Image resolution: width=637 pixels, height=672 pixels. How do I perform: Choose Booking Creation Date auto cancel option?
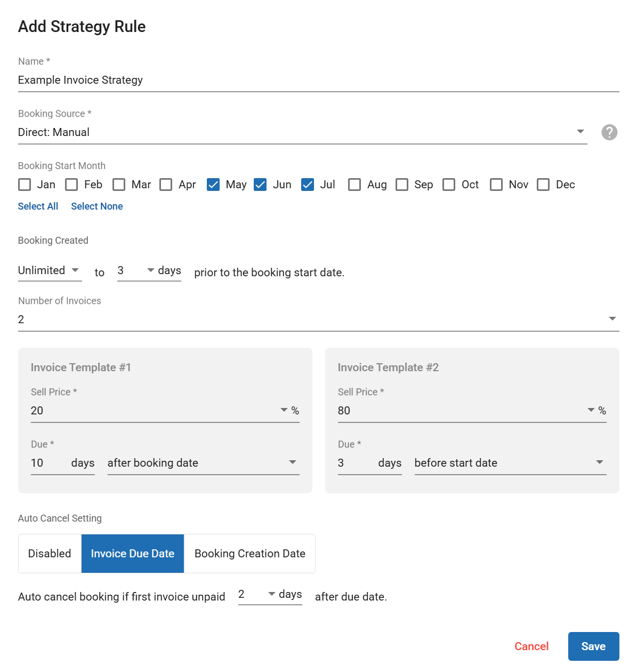click(249, 554)
